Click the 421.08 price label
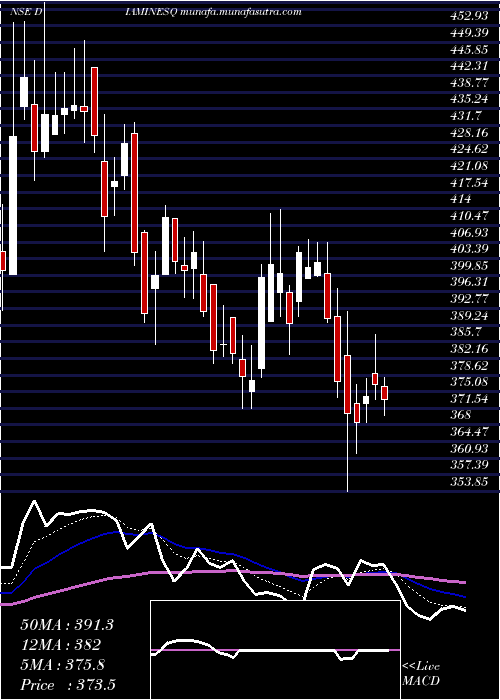 pyautogui.click(x=469, y=167)
